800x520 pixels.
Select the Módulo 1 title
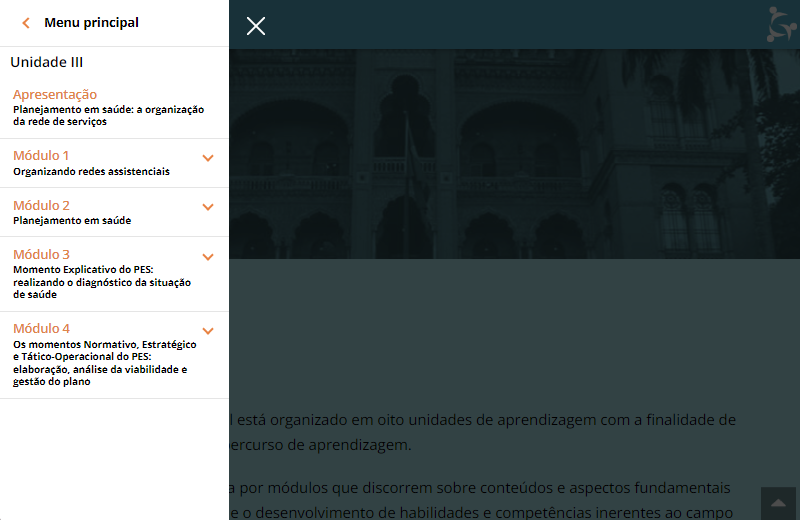click(x=41, y=156)
